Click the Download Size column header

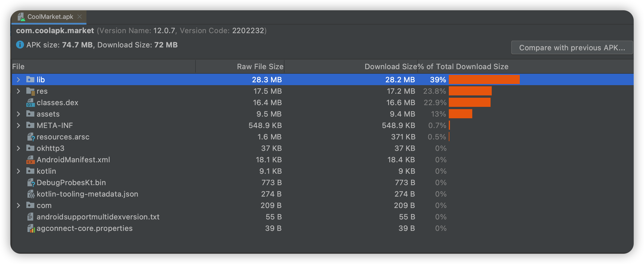[351, 67]
